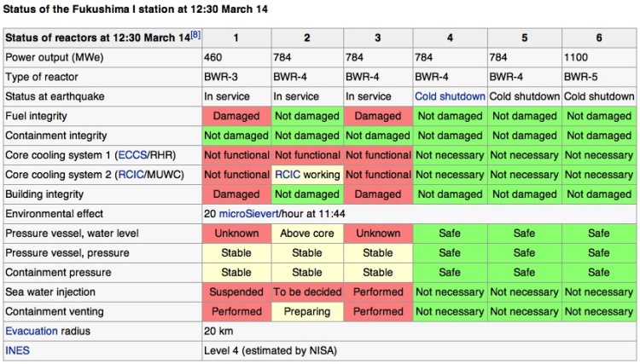Open the RCIC link in Core cooling system 2 label
This screenshot has height=364, width=640.
(131, 175)
